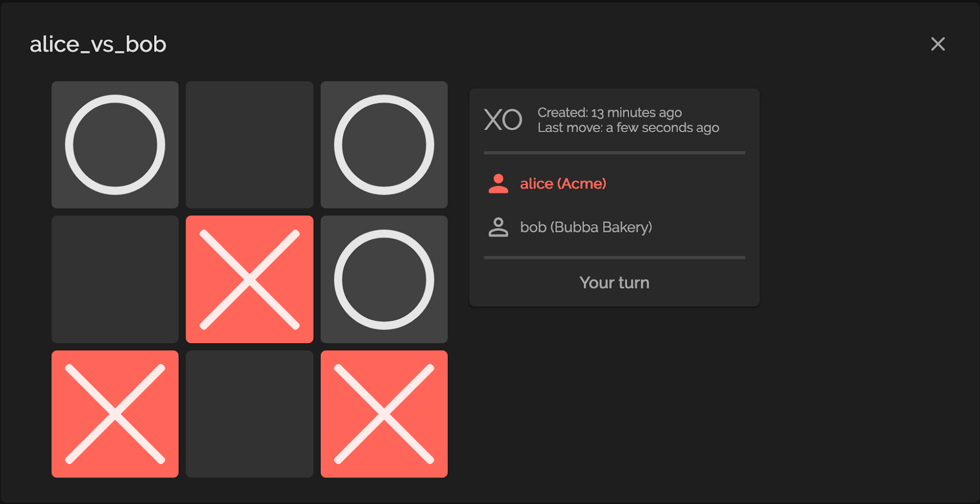Click the O in the middle-right cell
980x504 pixels.
(x=384, y=280)
